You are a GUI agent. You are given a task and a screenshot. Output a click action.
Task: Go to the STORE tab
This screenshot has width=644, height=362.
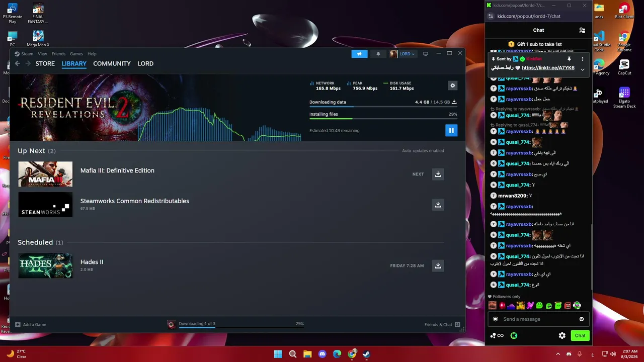pyautogui.click(x=45, y=63)
